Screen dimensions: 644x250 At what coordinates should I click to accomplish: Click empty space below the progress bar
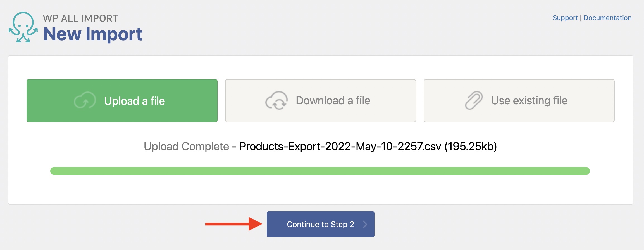coord(320,190)
